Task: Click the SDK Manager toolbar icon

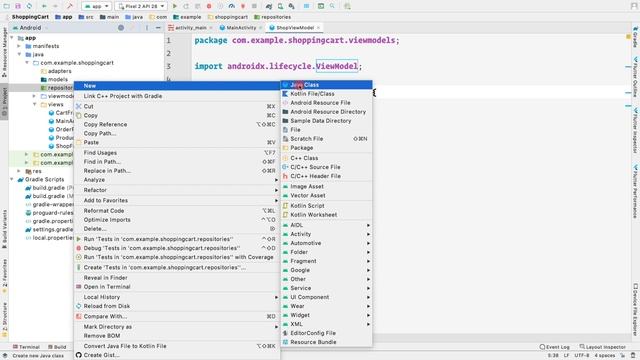Action: tap(291, 6)
